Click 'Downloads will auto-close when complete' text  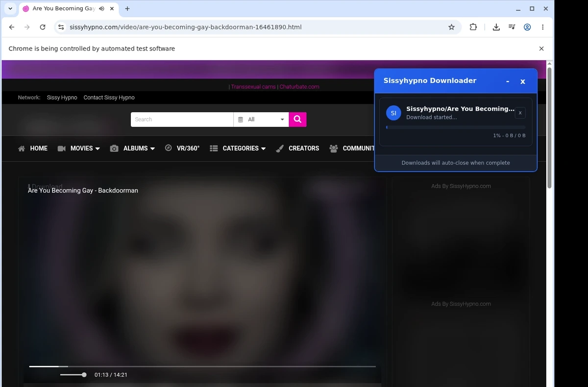[456, 163]
